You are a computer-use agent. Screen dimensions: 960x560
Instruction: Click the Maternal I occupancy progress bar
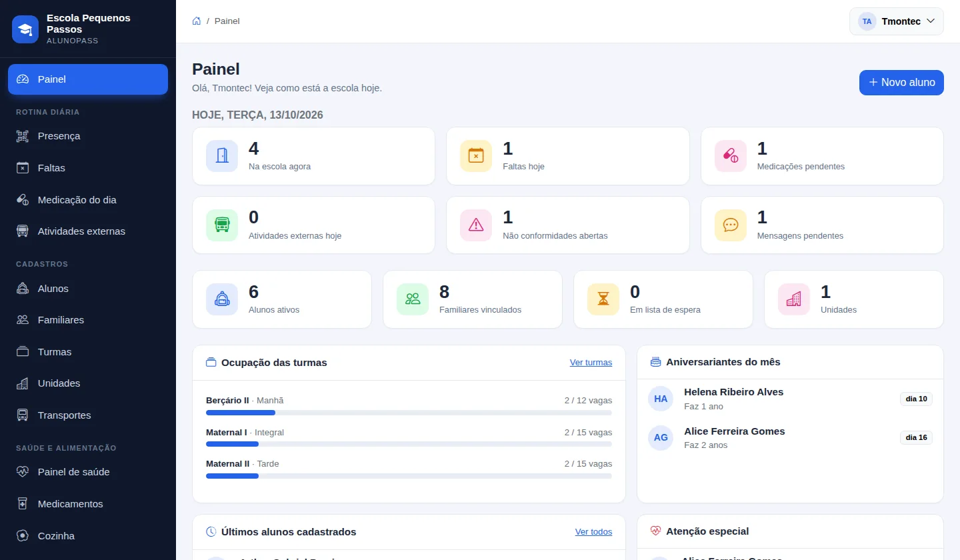[x=409, y=444]
